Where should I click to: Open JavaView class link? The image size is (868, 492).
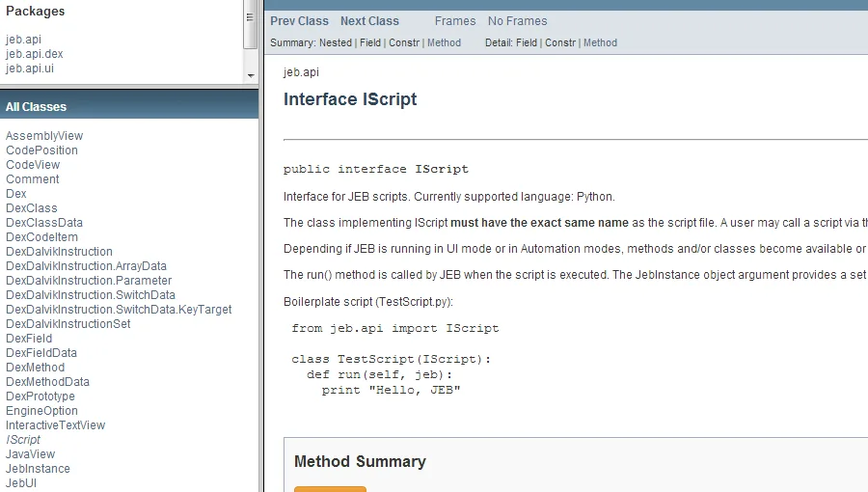pos(31,453)
